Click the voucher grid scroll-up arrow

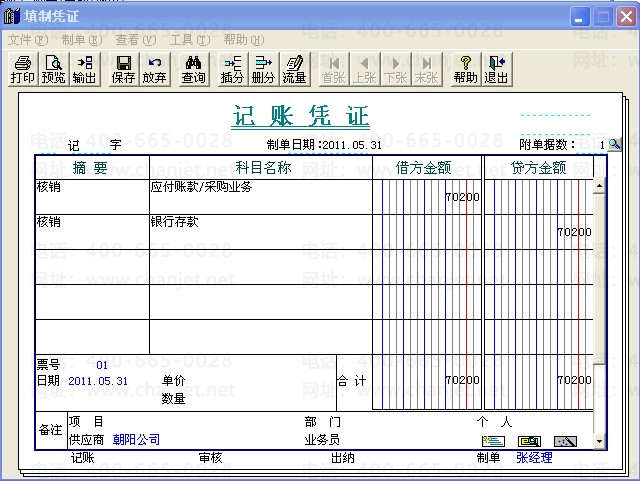pos(599,186)
